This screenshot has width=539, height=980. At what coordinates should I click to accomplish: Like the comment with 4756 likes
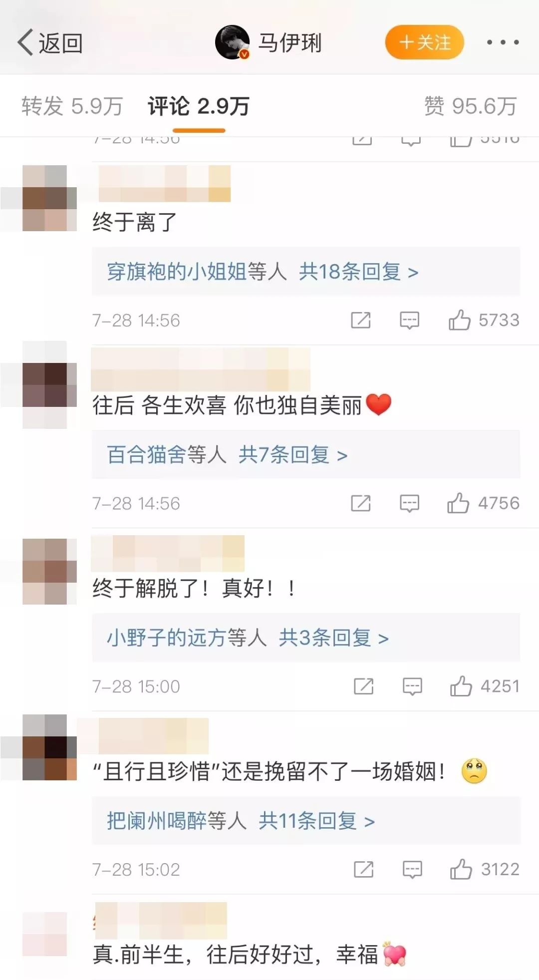tap(458, 503)
